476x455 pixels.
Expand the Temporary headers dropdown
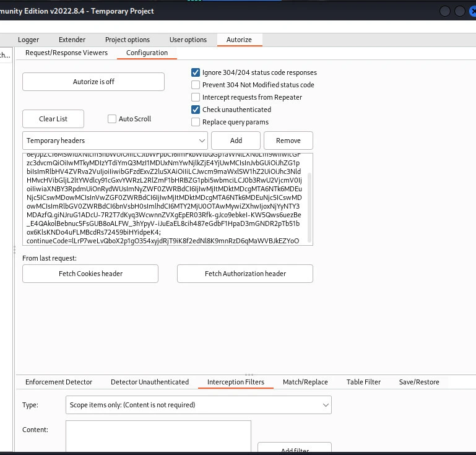tap(115, 141)
